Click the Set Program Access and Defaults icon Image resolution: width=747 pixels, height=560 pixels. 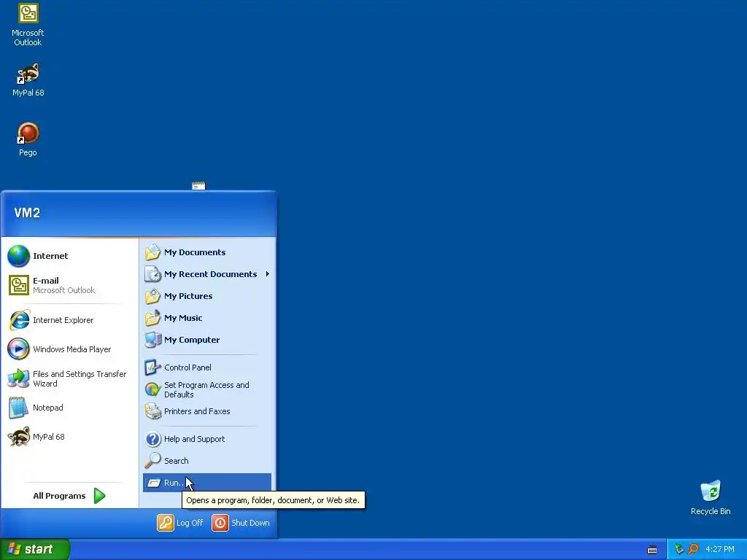pyautogui.click(x=152, y=389)
